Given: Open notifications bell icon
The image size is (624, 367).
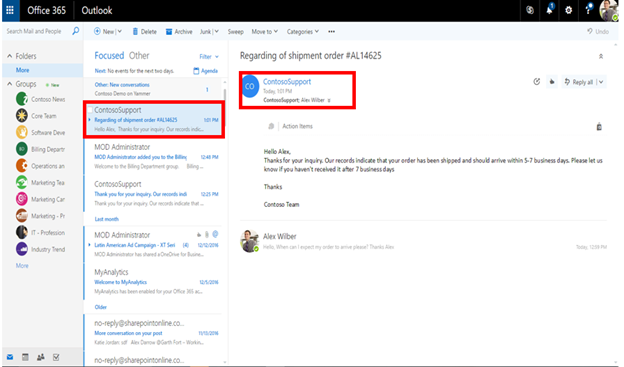Looking at the screenshot, I should click(549, 10).
